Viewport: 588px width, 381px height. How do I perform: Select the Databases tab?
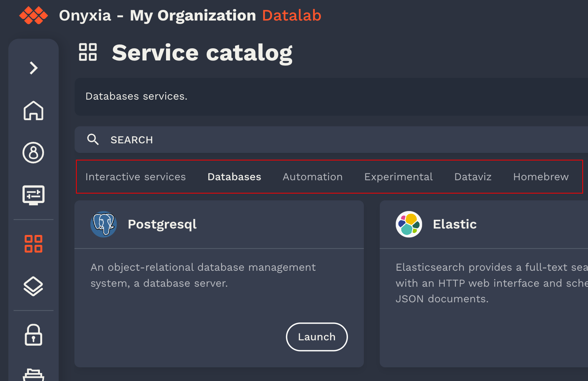point(234,177)
